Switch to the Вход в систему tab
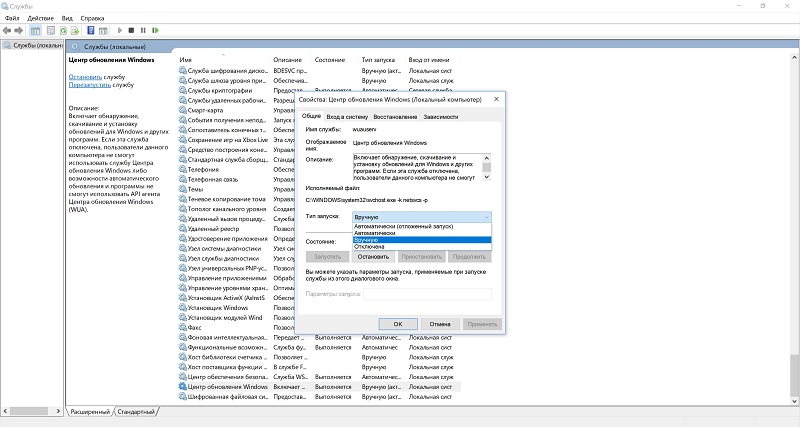 point(347,117)
